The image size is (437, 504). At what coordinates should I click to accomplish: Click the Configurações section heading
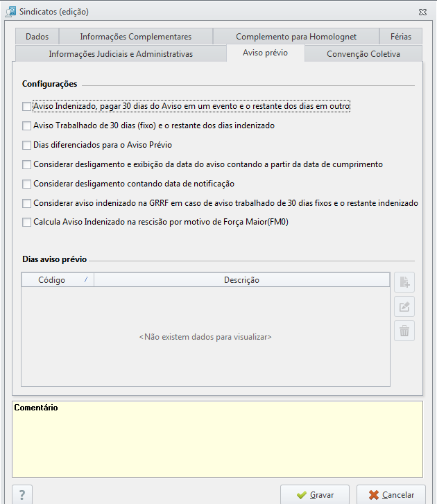(49, 84)
